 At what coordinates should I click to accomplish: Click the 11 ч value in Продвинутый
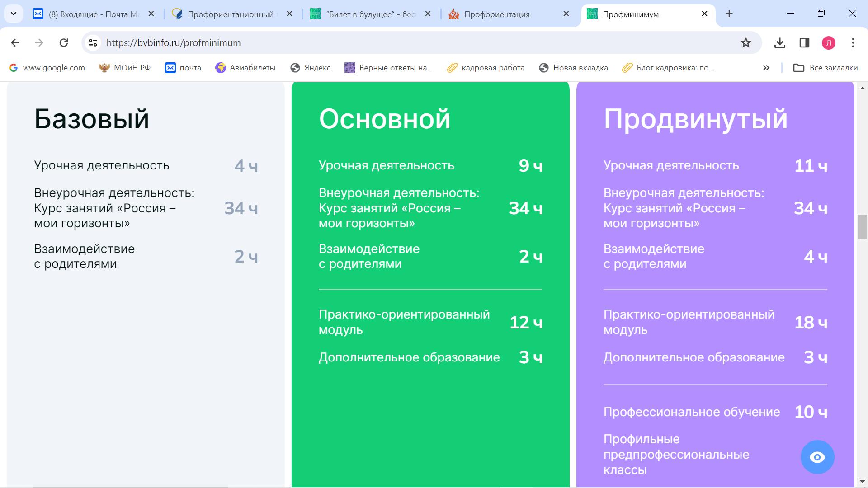[811, 166]
